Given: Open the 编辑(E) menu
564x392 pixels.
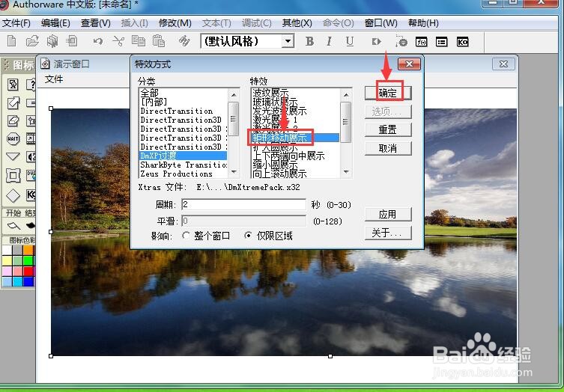Looking at the screenshot, I should pos(55,23).
